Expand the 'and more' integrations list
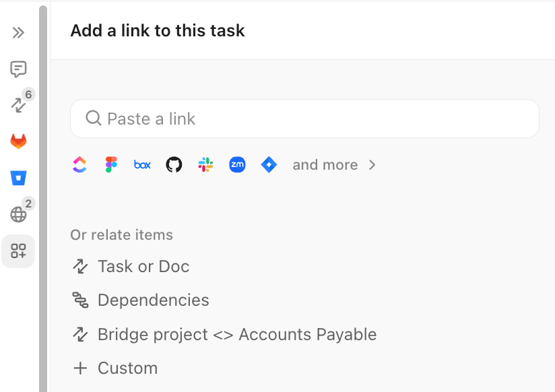Image resolution: width=555 pixels, height=392 pixels. pyautogui.click(x=335, y=164)
